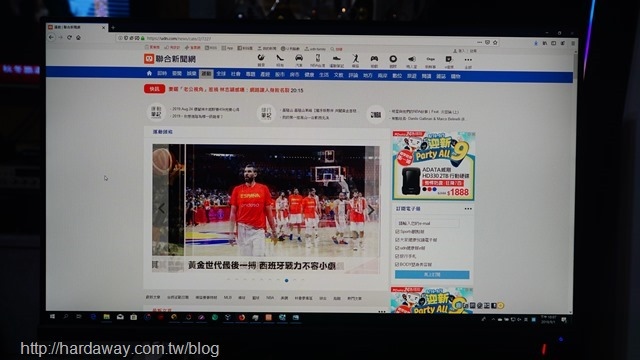Screen dimensions: 640x360
Task: Open the Oops category icon
Action: [x=430, y=59]
